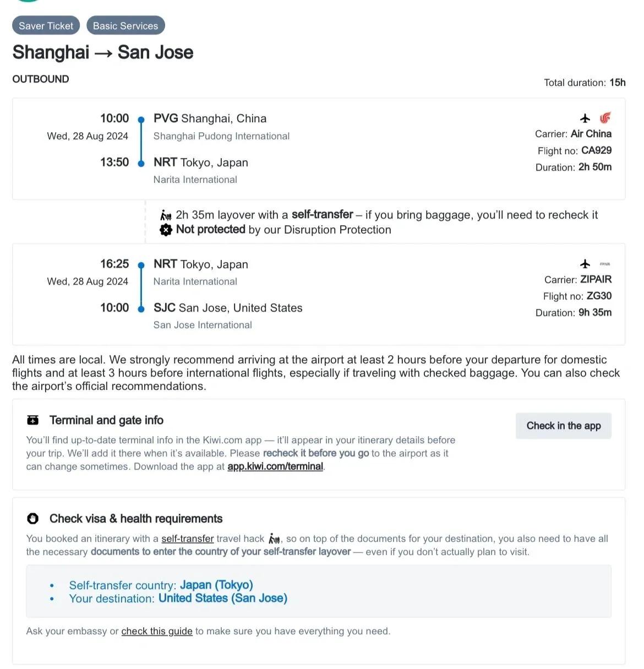Click flight number ZG30
This screenshot has height=669, width=644.
(599, 296)
